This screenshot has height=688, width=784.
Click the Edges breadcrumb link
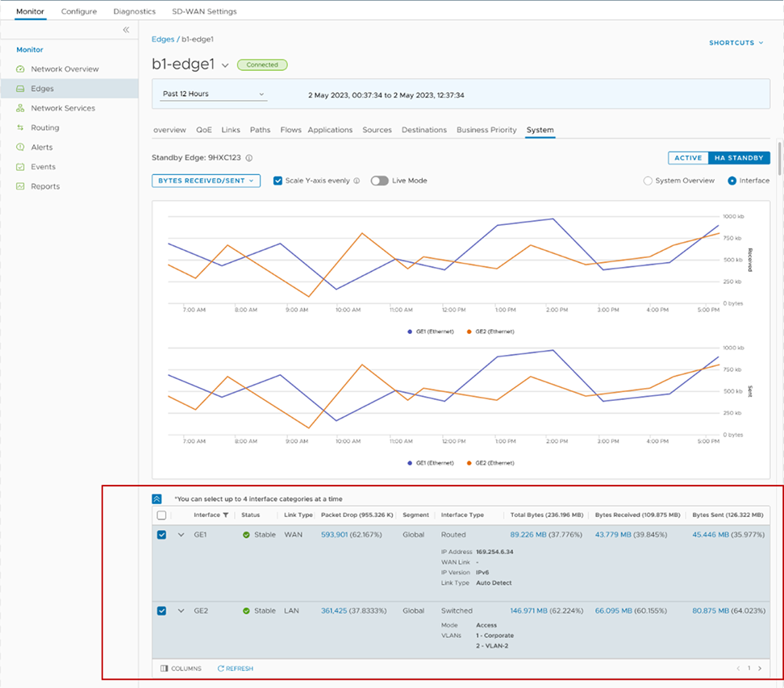click(x=163, y=39)
